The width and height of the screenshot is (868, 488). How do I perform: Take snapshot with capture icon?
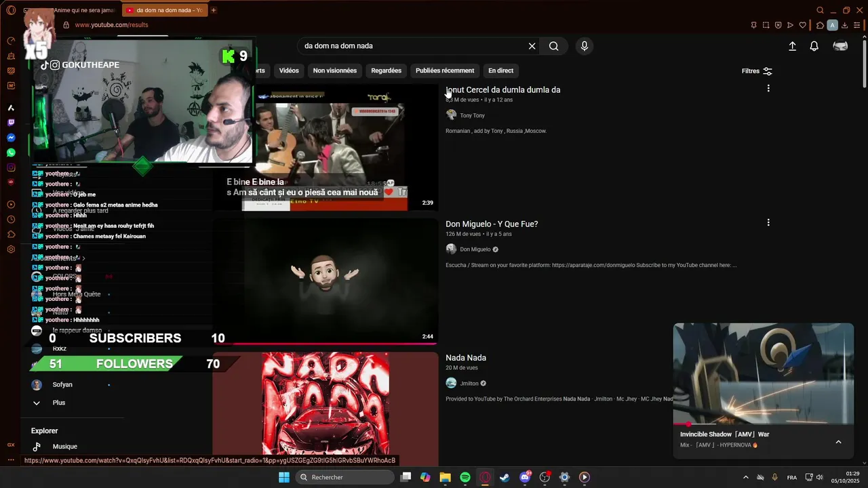[x=766, y=25]
